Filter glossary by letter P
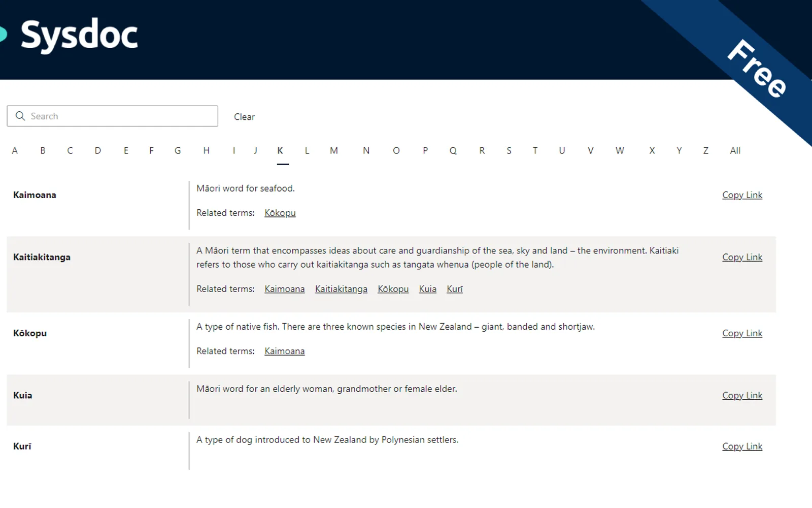This screenshot has height=508, width=812. (x=425, y=150)
